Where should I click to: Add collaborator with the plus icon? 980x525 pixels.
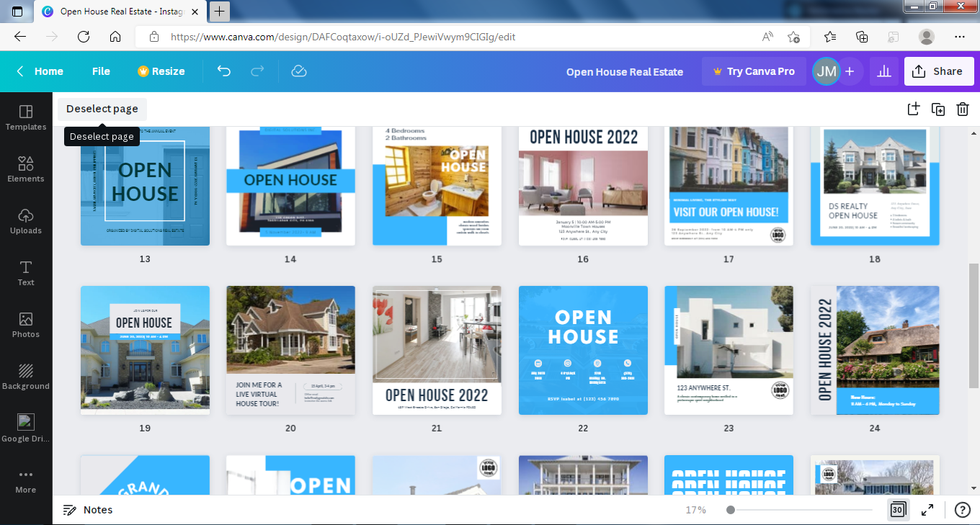[850, 71]
